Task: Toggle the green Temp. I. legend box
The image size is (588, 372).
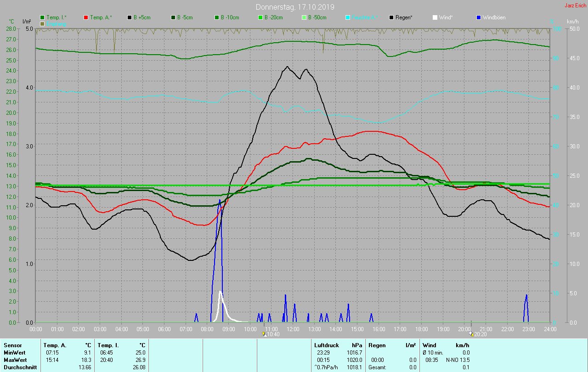Action: pyautogui.click(x=43, y=17)
